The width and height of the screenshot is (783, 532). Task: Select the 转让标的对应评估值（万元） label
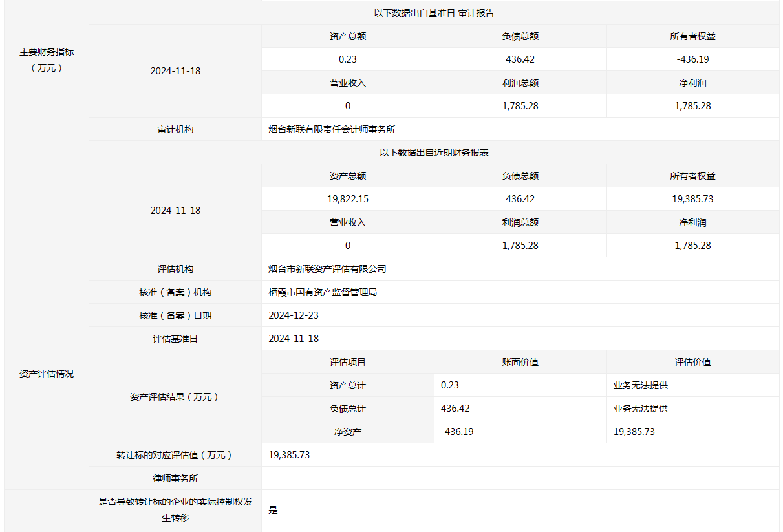coord(175,455)
